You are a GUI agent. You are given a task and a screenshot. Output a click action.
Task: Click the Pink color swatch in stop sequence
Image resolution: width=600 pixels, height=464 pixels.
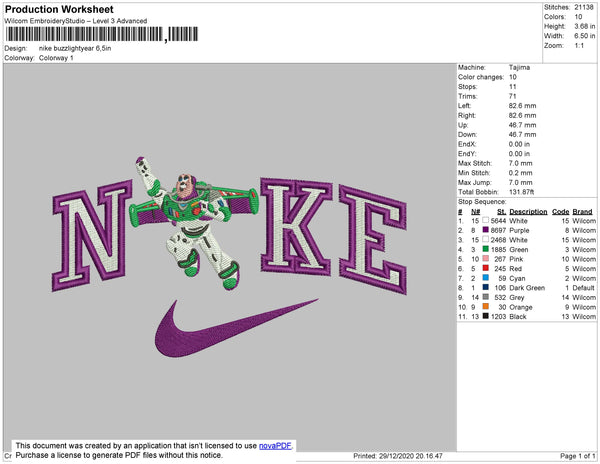coord(486,259)
